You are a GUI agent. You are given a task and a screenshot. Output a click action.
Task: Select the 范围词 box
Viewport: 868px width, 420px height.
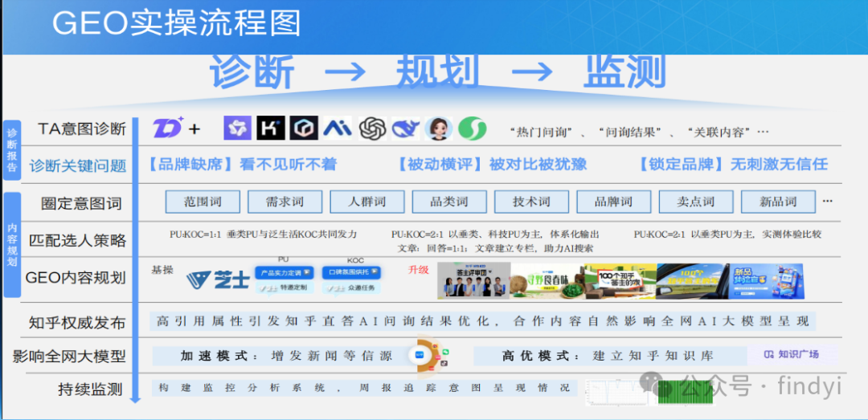pos(203,202)
